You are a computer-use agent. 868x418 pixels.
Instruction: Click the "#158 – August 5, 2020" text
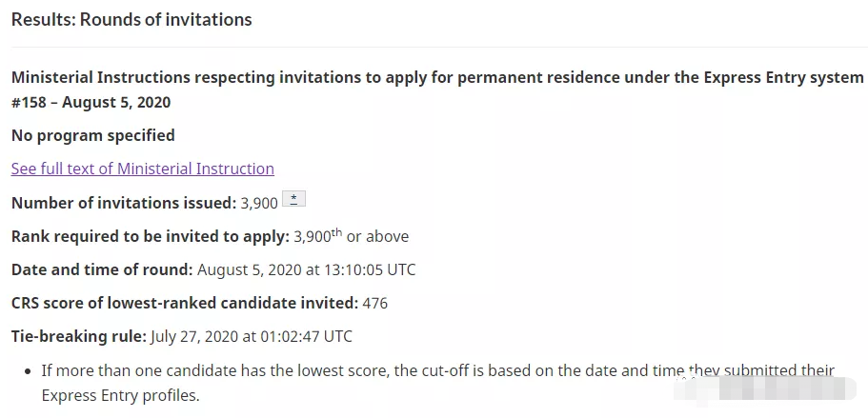(91, 102)
